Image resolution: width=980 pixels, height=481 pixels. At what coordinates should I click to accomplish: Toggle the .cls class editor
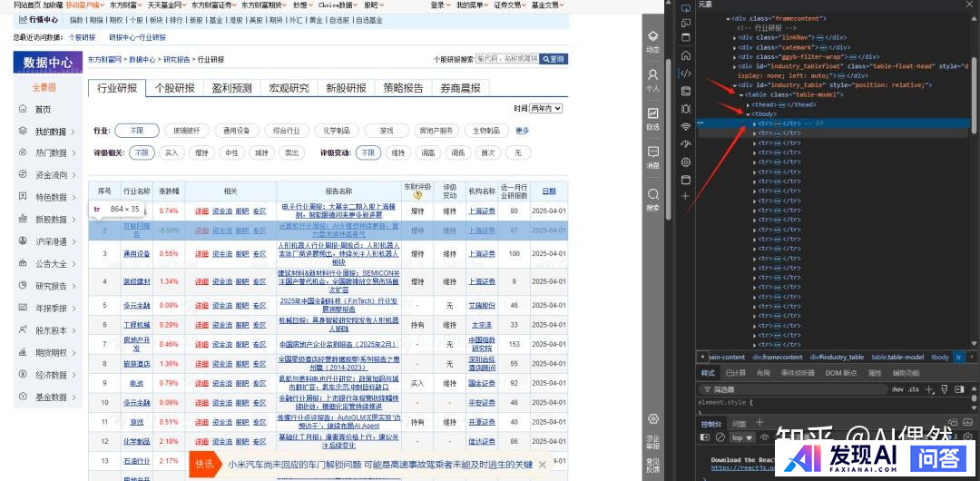[913, 389]
